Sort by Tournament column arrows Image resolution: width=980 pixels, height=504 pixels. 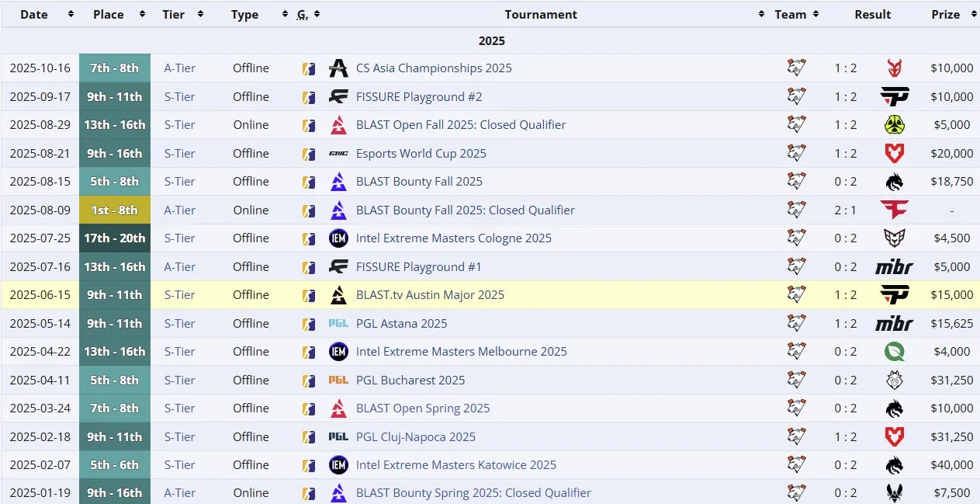[x=761, y=14]
